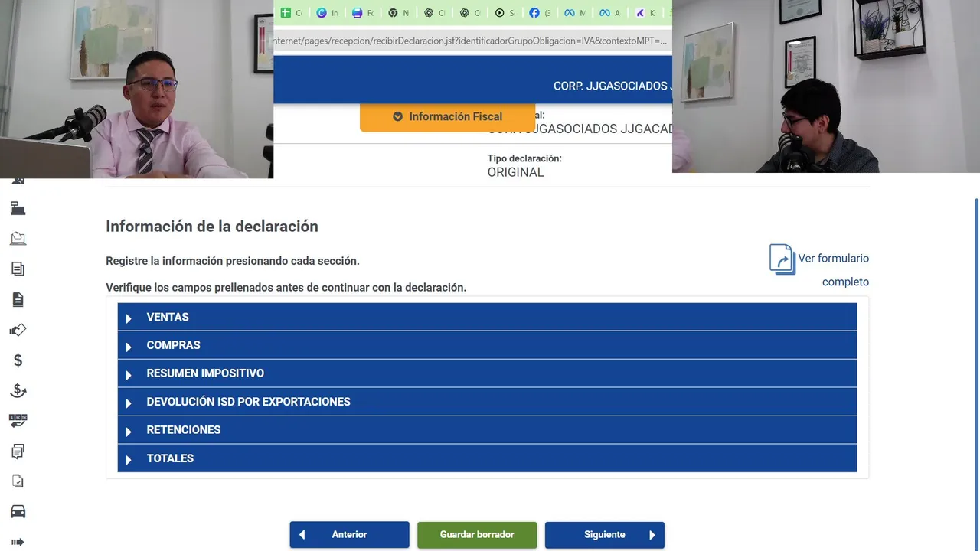Open the hand with cards sidebar icon

(x=18, y=420)
